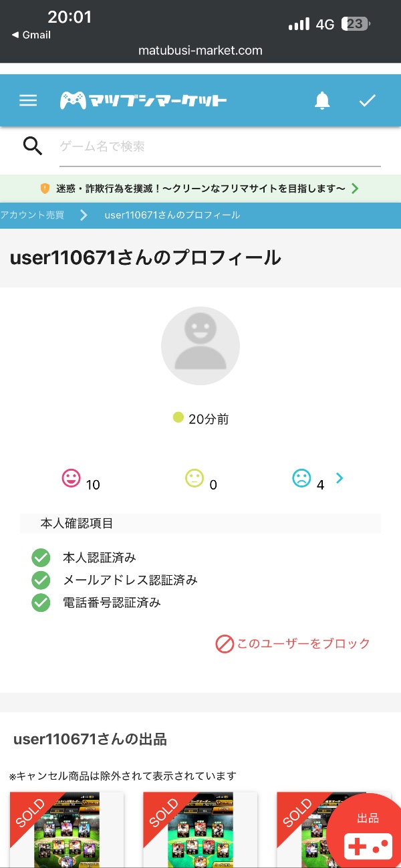This screenshot has height=868, width=401.
Task: Click the magnifying glass search icon
Action: pos(33,146)
